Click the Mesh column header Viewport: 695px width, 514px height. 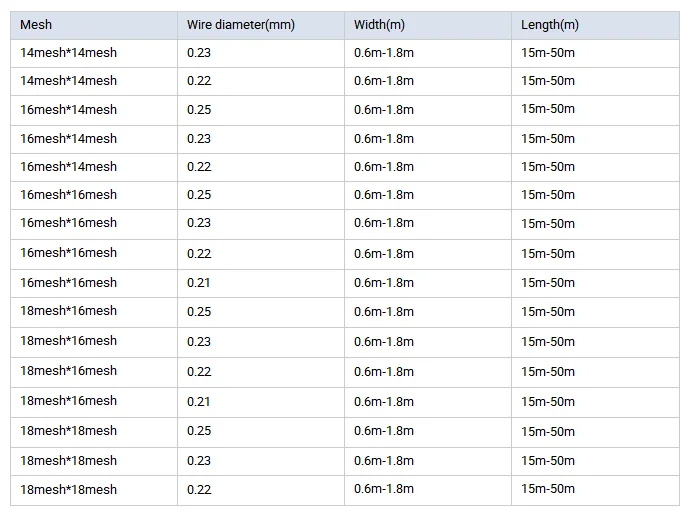37,25
